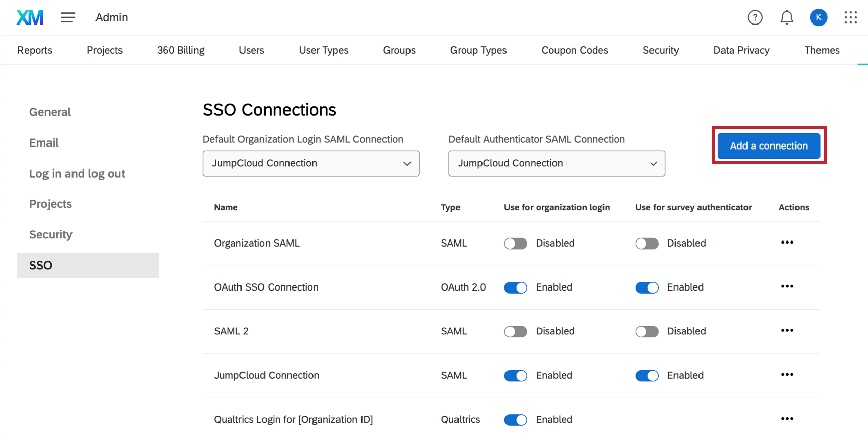
Task: Disable survey authenticator for OAuth SSO Connection
Action: [x=647, y=287]
